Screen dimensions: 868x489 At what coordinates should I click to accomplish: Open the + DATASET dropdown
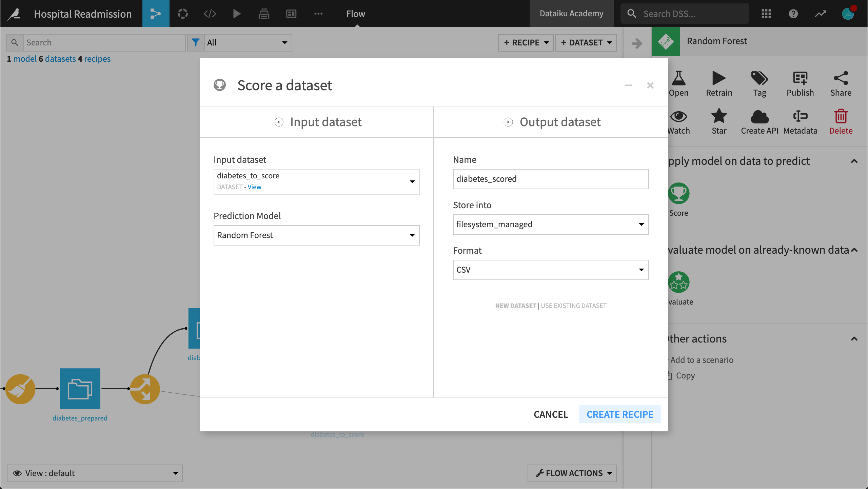coord(586,42)
